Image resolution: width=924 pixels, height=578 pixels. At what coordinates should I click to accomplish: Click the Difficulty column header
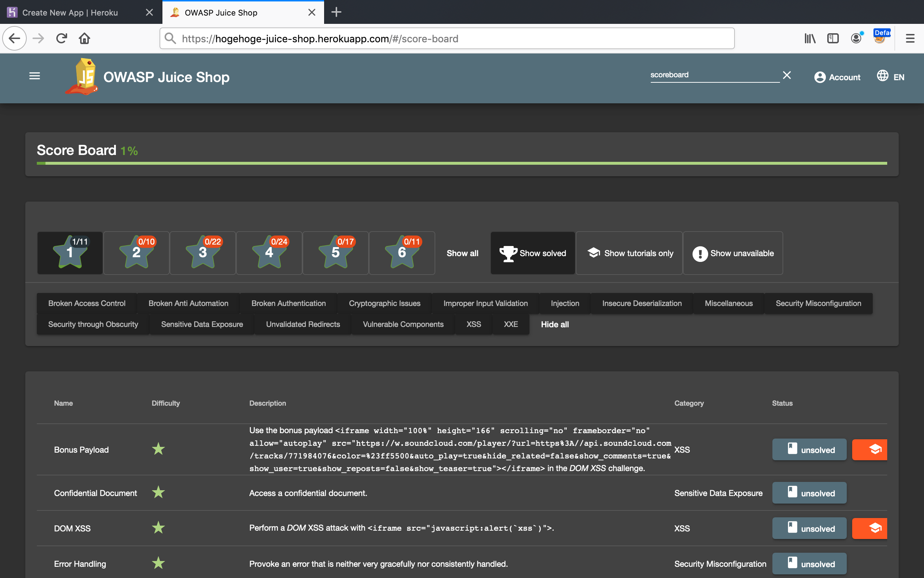pyautogui.click(x=166, y=403)
